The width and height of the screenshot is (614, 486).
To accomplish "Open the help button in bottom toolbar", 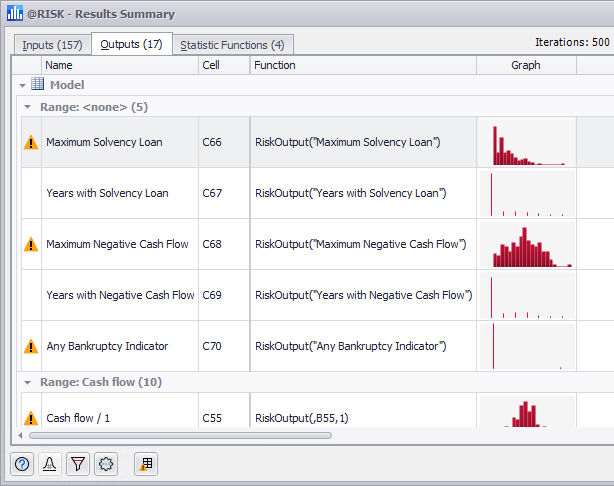I will click(22, 464).
